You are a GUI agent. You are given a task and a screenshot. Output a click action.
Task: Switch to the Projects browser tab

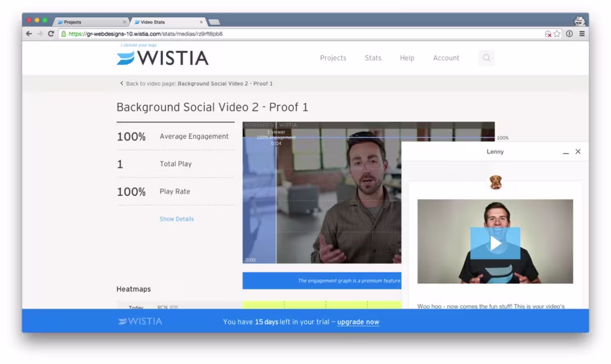pyautogui.click(x=90, y=22)
